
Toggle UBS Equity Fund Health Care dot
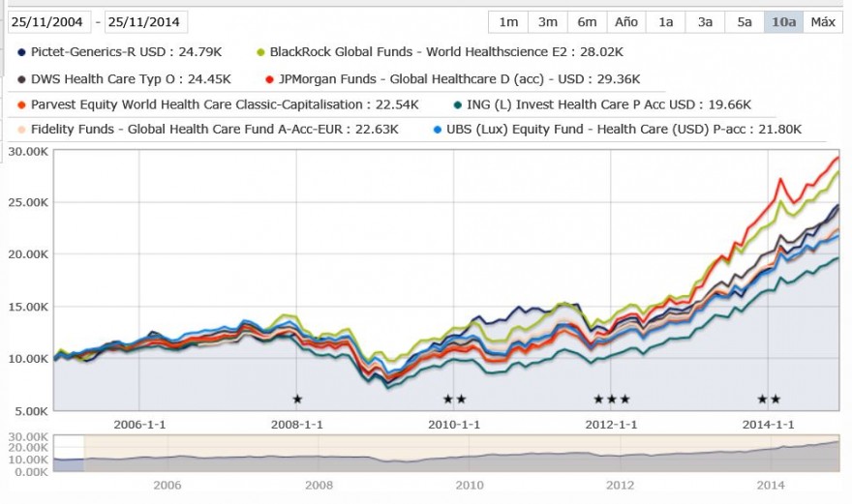tap(438, 131)
